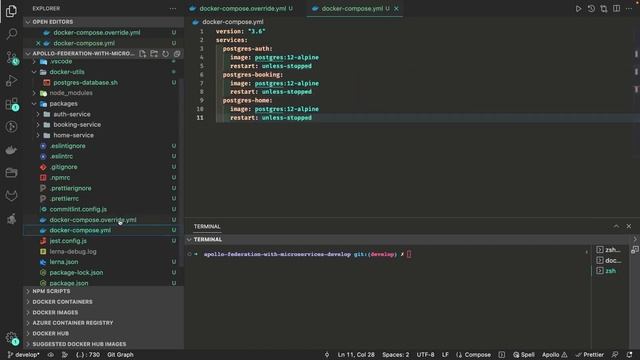Click the develop branch in status bar

click(x=24, y=355)
